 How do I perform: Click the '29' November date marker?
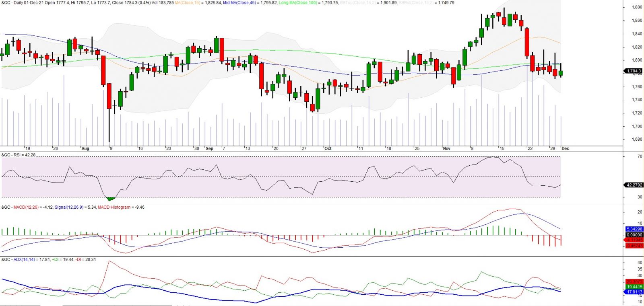click(x=553, y=148)
